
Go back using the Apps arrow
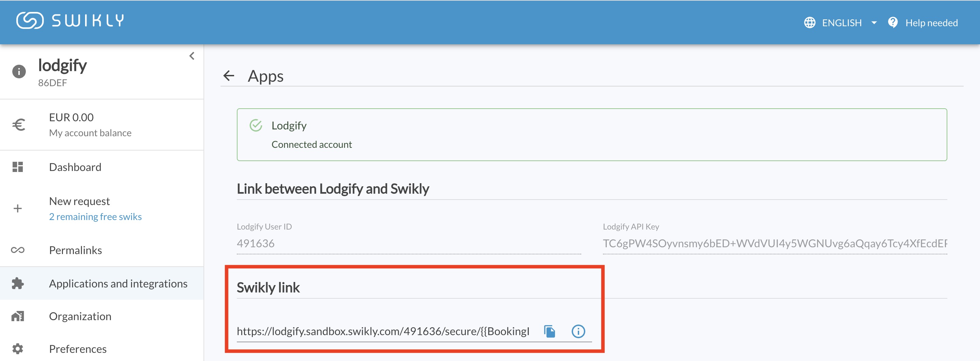click(x=229, y=76)
